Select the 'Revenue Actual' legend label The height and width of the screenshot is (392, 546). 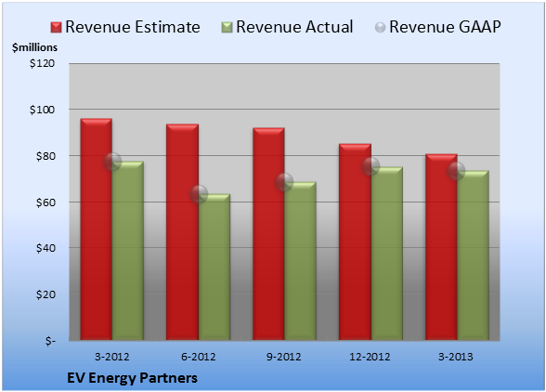(x=294, y=27)
